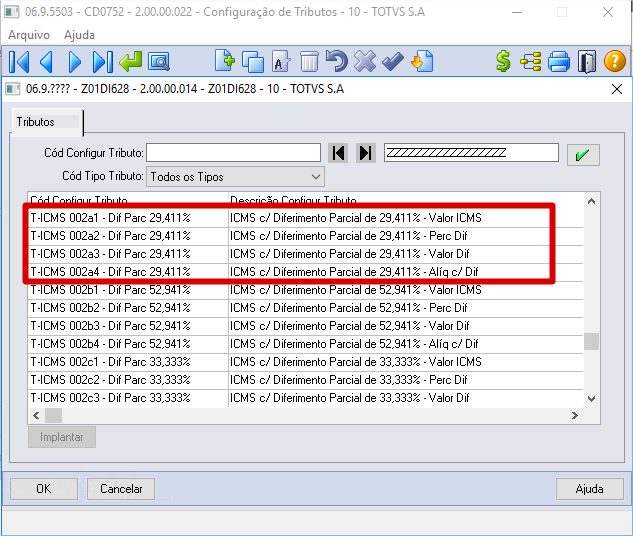Open the green dollar sign icon
The image size is (633, 536).
[x=503, y=62]
